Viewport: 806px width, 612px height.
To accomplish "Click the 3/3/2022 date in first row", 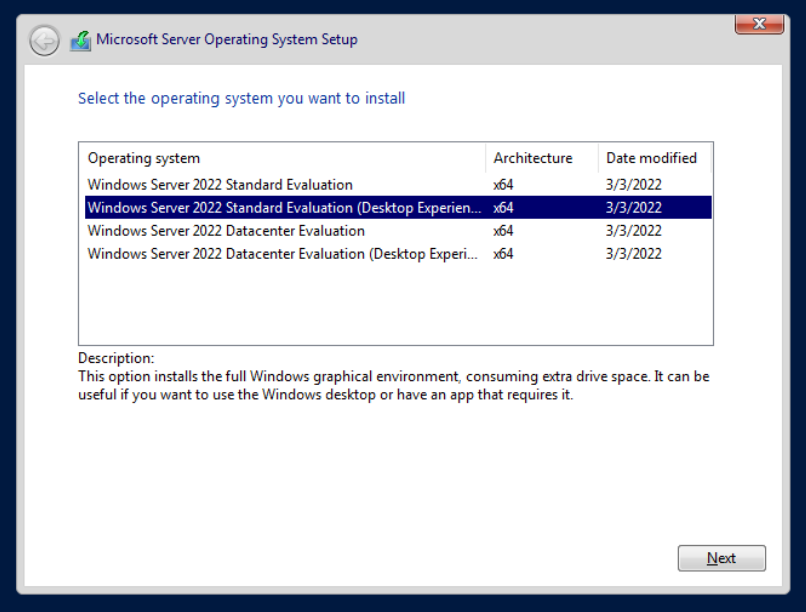I will coord(634,185).
